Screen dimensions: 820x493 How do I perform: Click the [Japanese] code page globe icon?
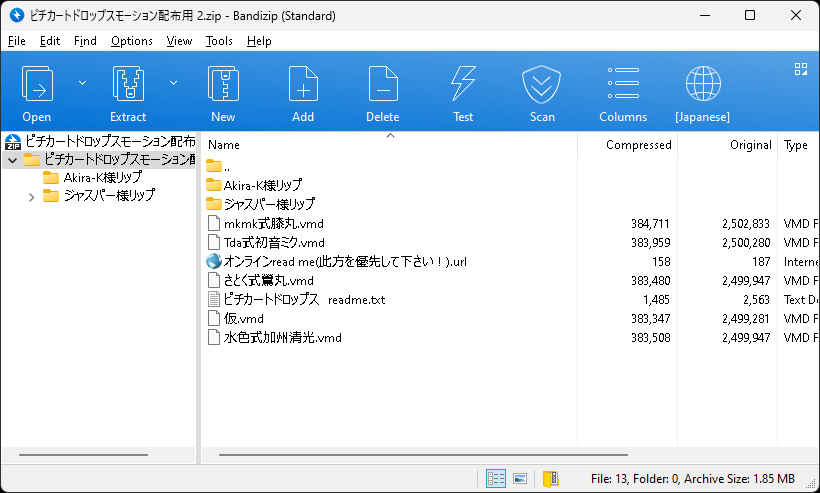[703, 84]
